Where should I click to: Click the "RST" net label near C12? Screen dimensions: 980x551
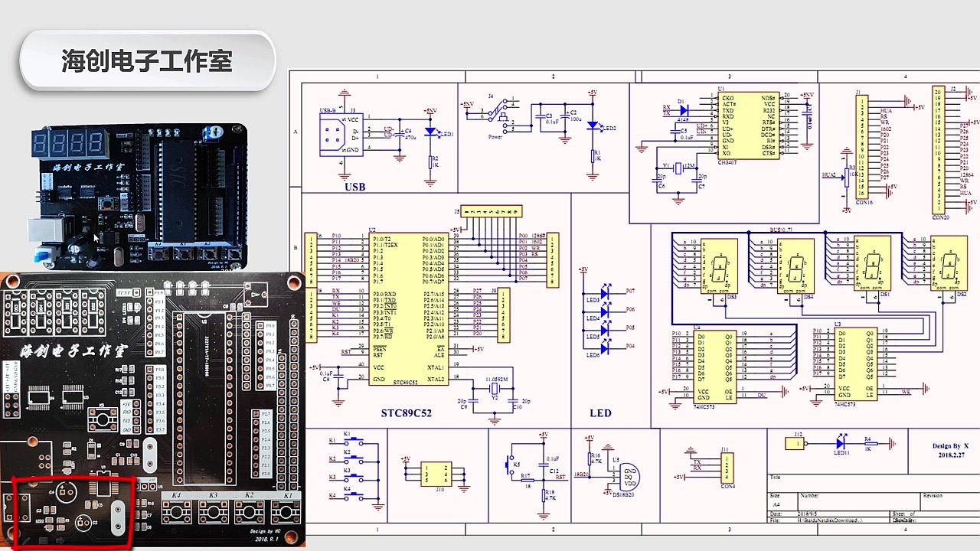561,477
